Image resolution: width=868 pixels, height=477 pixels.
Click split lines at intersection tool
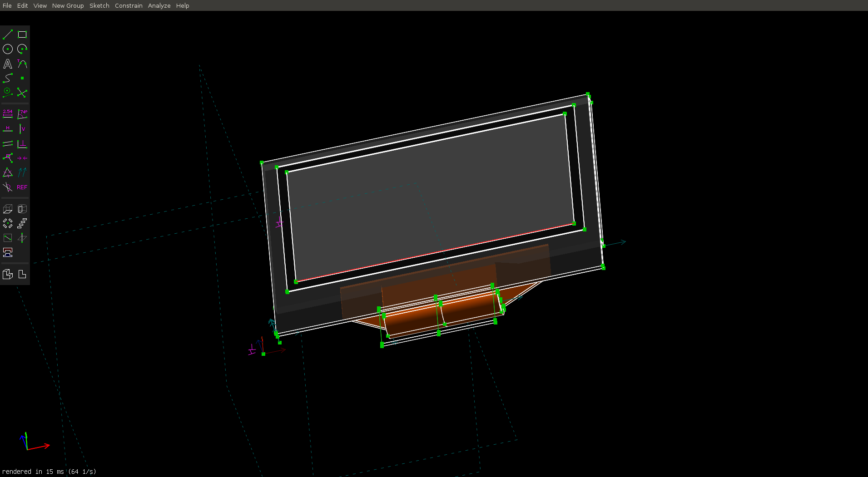tap(22, 93)
